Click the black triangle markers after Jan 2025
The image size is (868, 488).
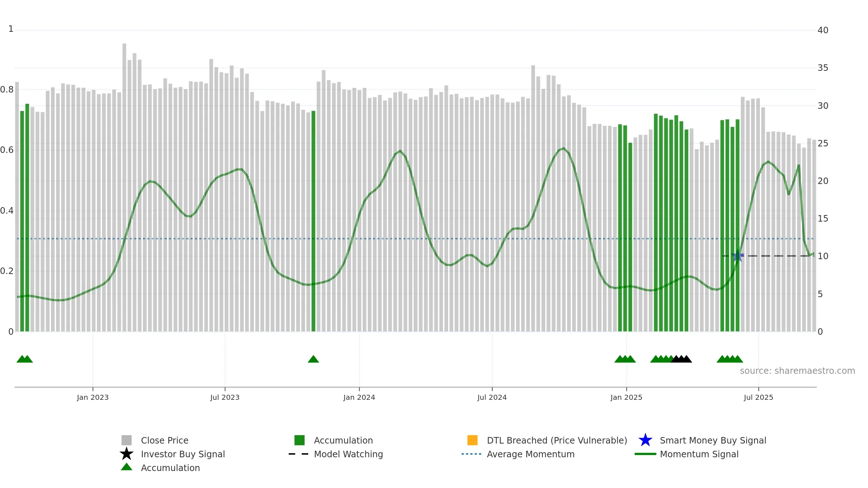[x=681, y=359]
